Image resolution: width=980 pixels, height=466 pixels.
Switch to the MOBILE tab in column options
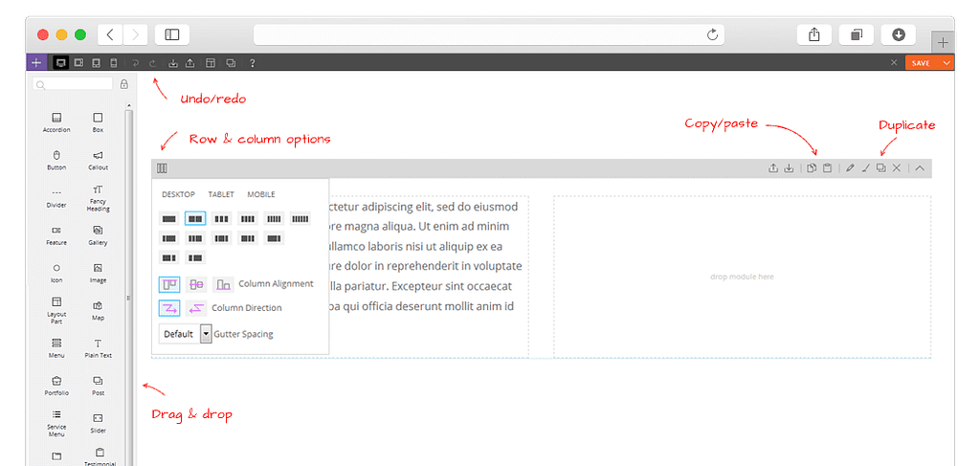[261, 194]
